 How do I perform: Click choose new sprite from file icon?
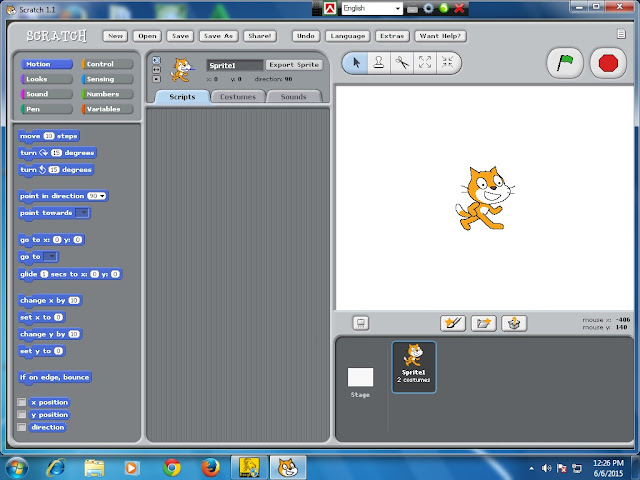(483, 323)
